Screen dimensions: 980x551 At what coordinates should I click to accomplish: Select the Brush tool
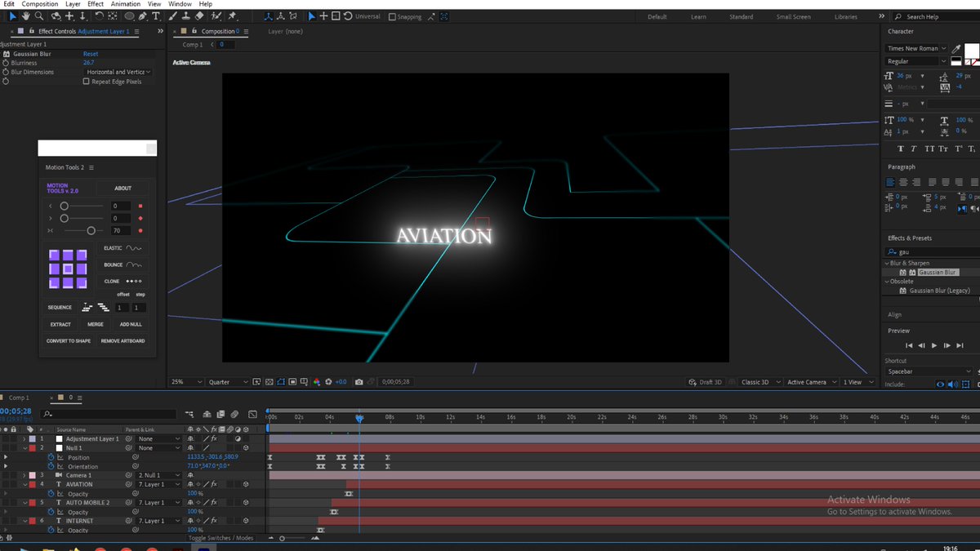pyautogui.click(x=174, y=16)
